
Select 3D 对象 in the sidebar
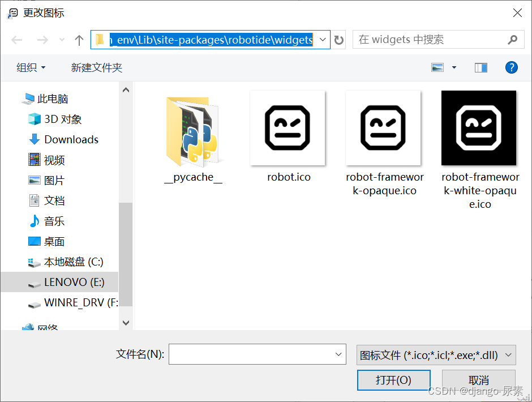pyautogui.click(x=63, y=119)
